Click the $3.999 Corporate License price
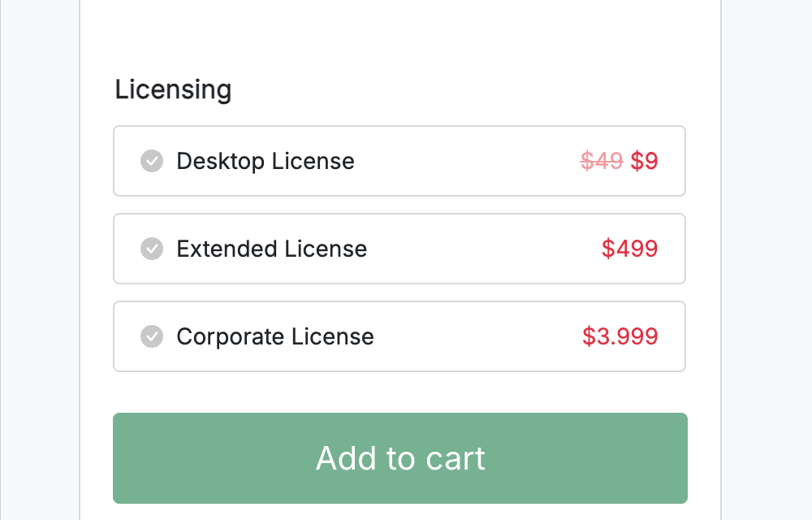The width and height of the screenshot is (812, 520). click(x=620, y=336)
